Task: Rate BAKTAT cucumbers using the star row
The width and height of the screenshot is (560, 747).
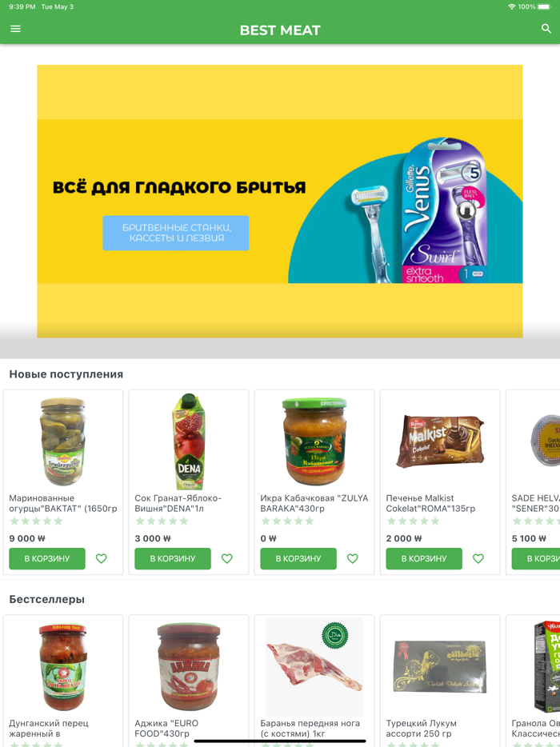Action: click(36, 521)
